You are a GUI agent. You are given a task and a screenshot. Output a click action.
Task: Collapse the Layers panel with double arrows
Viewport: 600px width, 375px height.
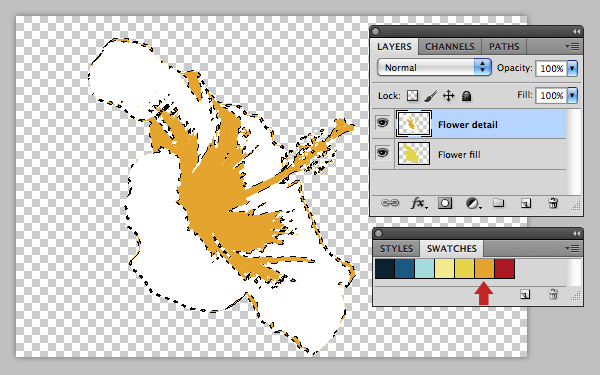pos(577,32)
